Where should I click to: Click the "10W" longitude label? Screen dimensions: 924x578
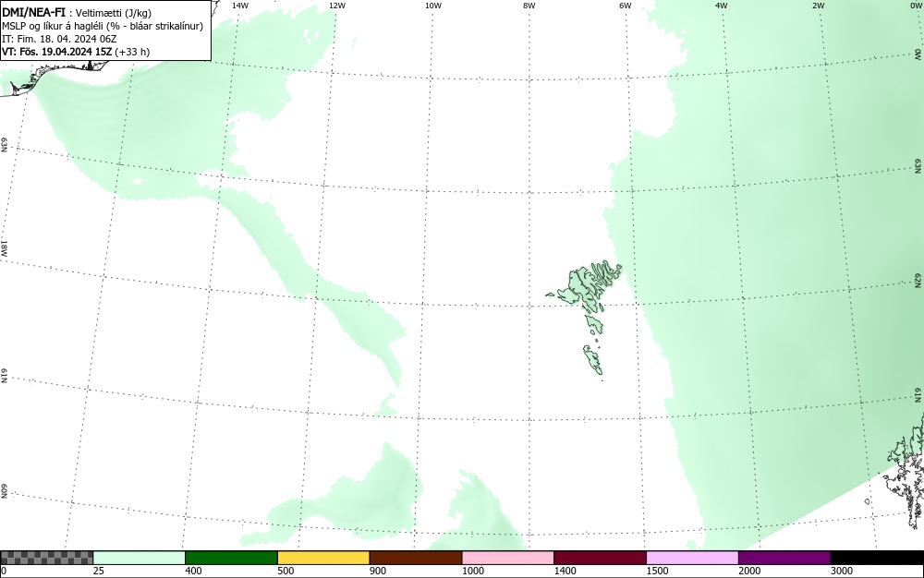(x=433, y=6)
